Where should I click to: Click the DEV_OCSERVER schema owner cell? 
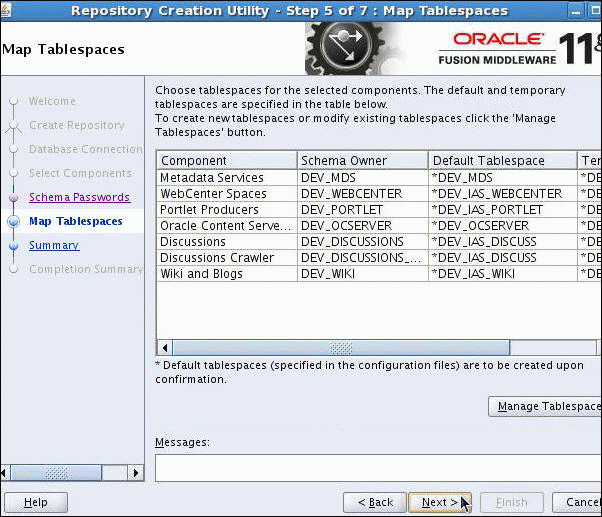coord(363,226)
